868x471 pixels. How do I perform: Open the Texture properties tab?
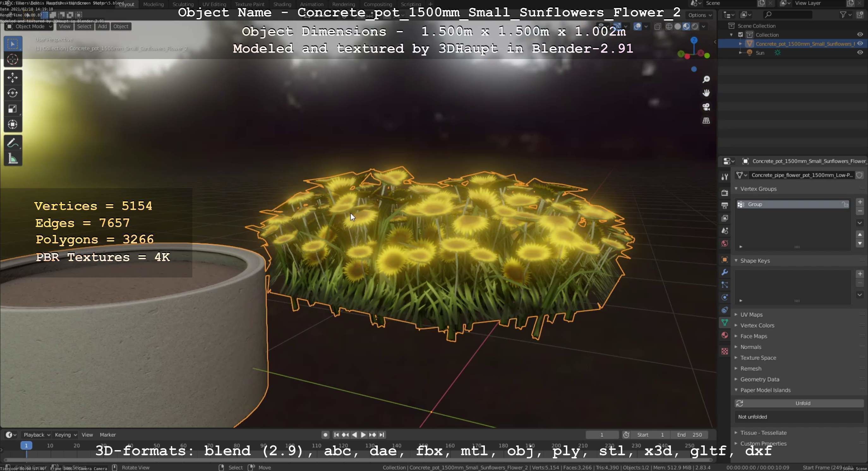click(x=725, y=351)
